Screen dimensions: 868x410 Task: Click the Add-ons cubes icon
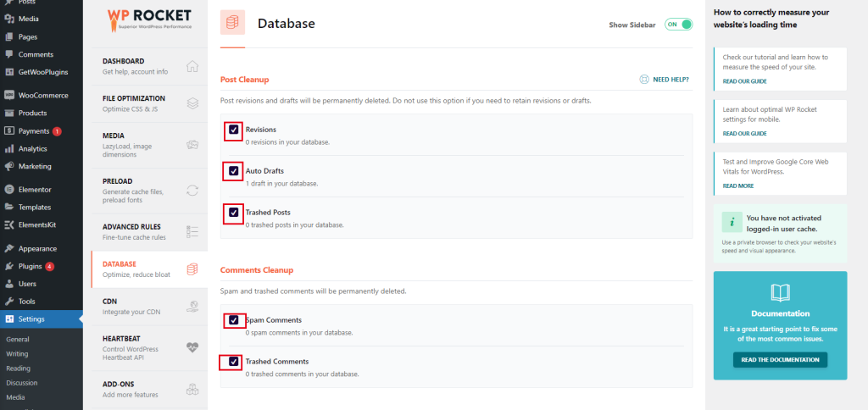192,389
